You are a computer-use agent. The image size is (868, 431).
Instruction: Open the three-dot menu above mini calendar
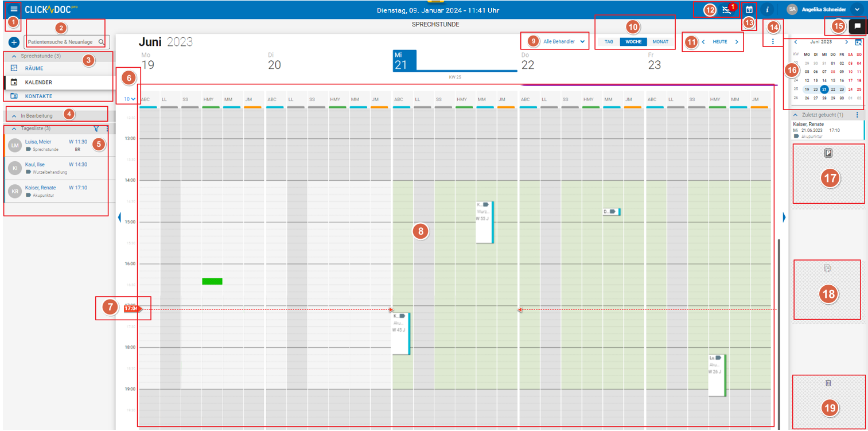click(x=773, y=42)
